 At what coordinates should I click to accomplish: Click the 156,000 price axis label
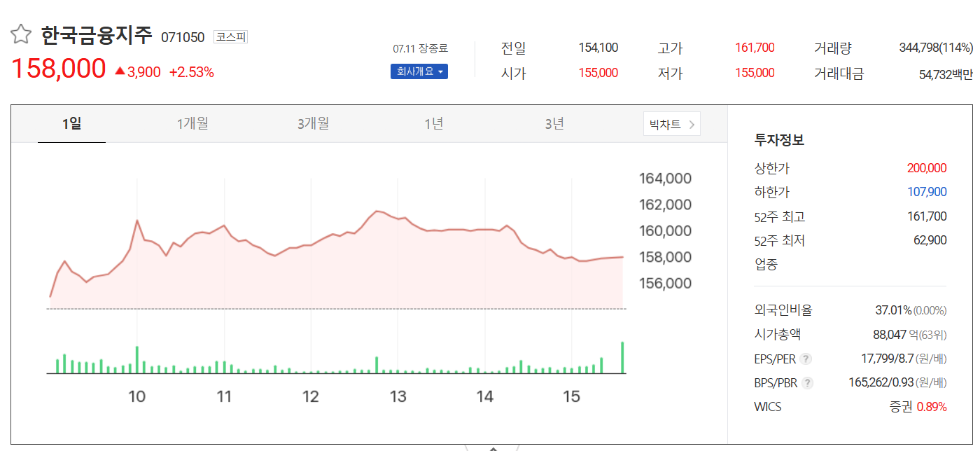pyautogui.click(x=665, y=284)
